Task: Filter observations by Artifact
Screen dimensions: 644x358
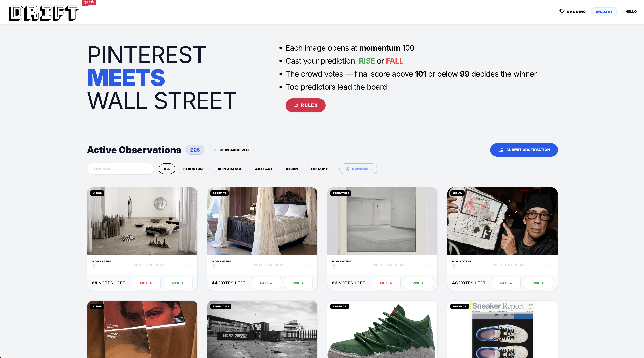Action: (263, 169)
